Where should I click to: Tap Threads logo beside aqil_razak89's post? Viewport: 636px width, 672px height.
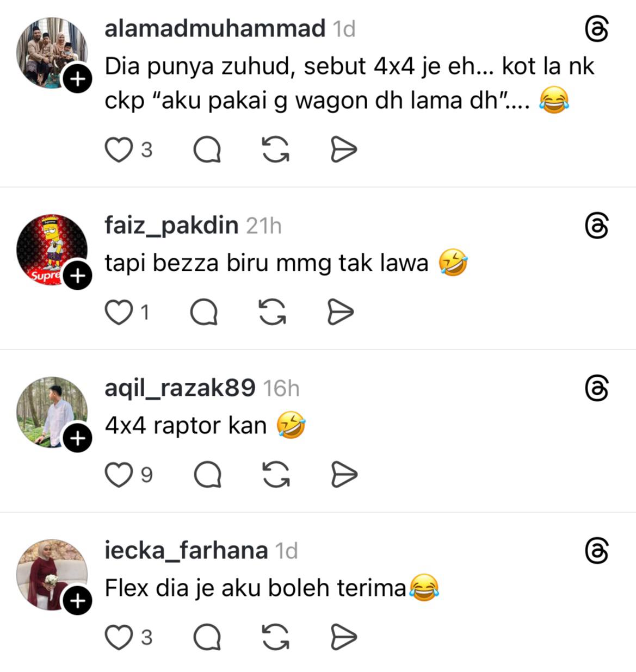pos(597,388)
